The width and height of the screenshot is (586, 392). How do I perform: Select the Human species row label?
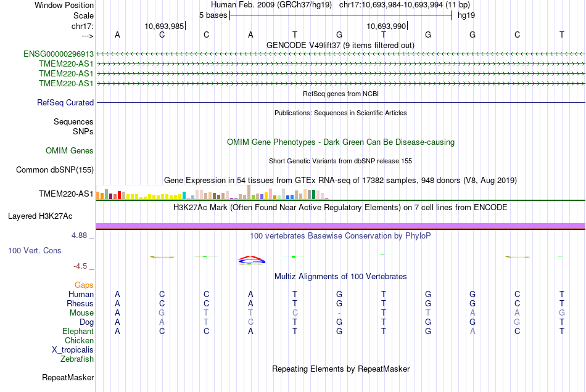(x=81, y=295)
